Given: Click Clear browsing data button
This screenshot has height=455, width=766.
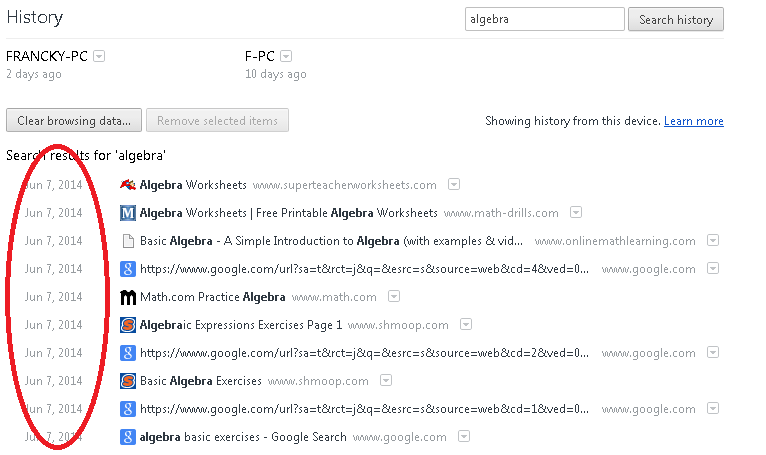Looking at the screenshot, I should click(x=74, y=121).
